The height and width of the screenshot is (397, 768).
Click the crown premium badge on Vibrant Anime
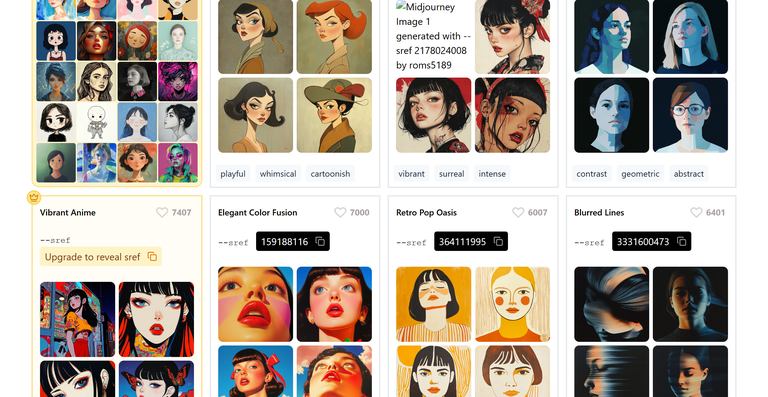34,197
